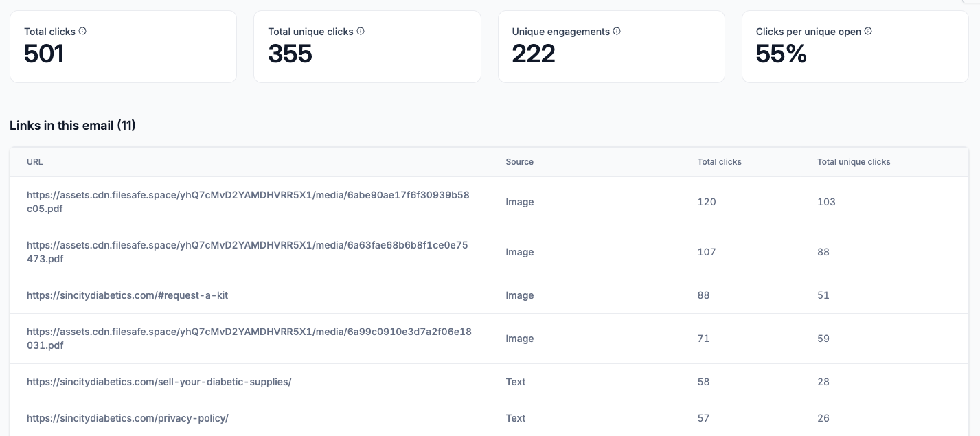
Task: Click total clicks cell for request-a-kit row
Action: coord(704,295)
